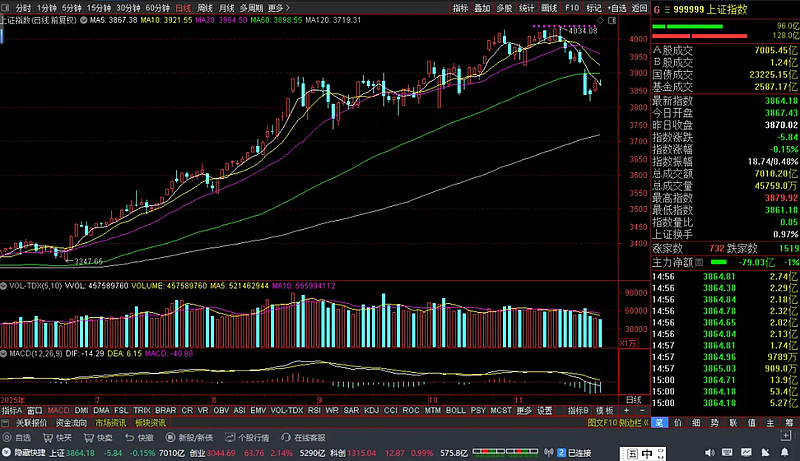The height and width of the screenshot is (461, 800).
Task: Select the 日线 daily period tab
Action: point(183,7)
